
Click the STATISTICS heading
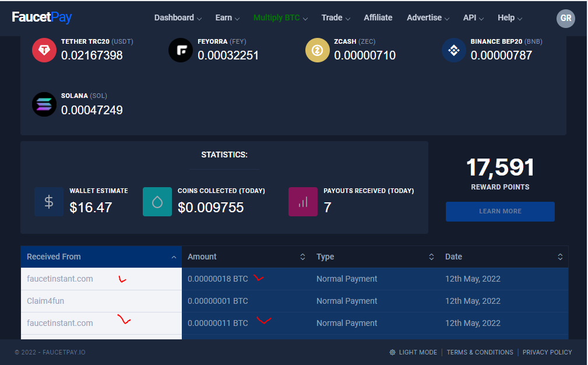224,155
